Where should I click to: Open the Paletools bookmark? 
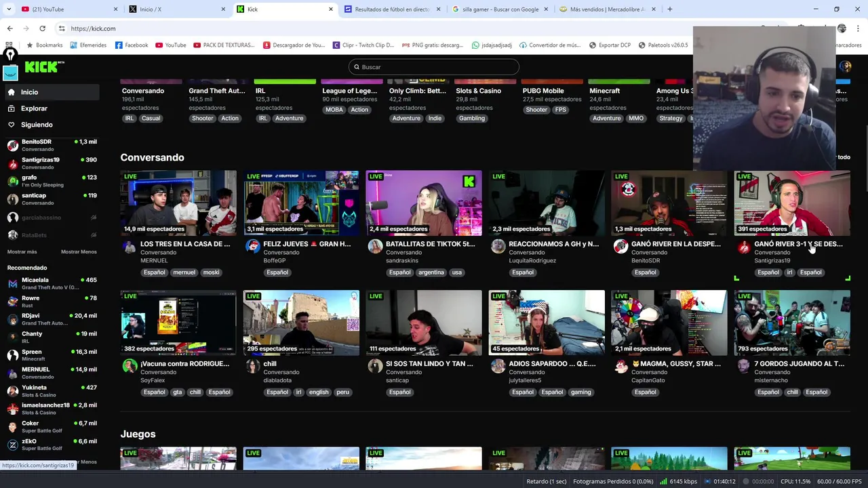coord(663,45)
